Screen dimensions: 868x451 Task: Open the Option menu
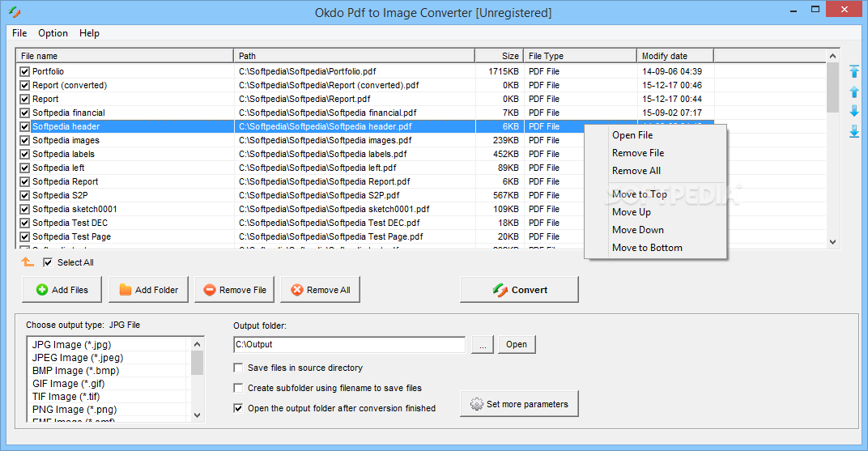coord(53,33)
